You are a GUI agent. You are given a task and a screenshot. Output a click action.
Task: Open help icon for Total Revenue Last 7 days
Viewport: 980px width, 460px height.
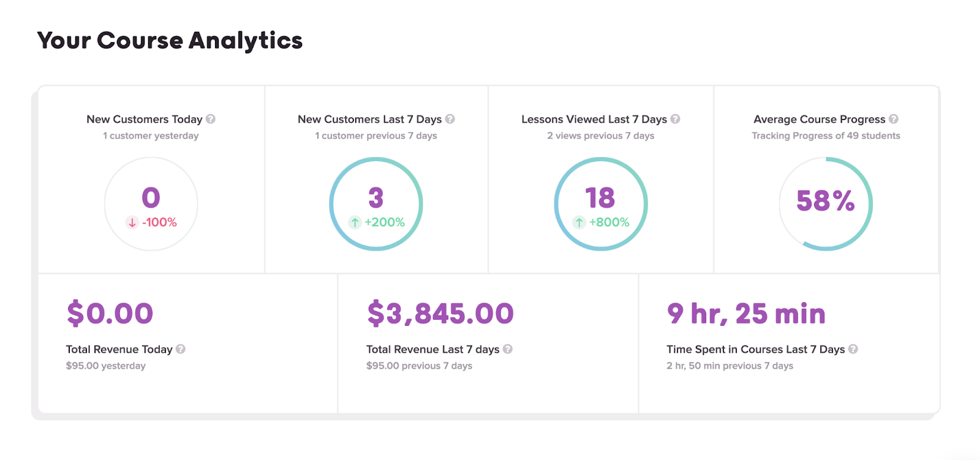(x=508, y=349)
